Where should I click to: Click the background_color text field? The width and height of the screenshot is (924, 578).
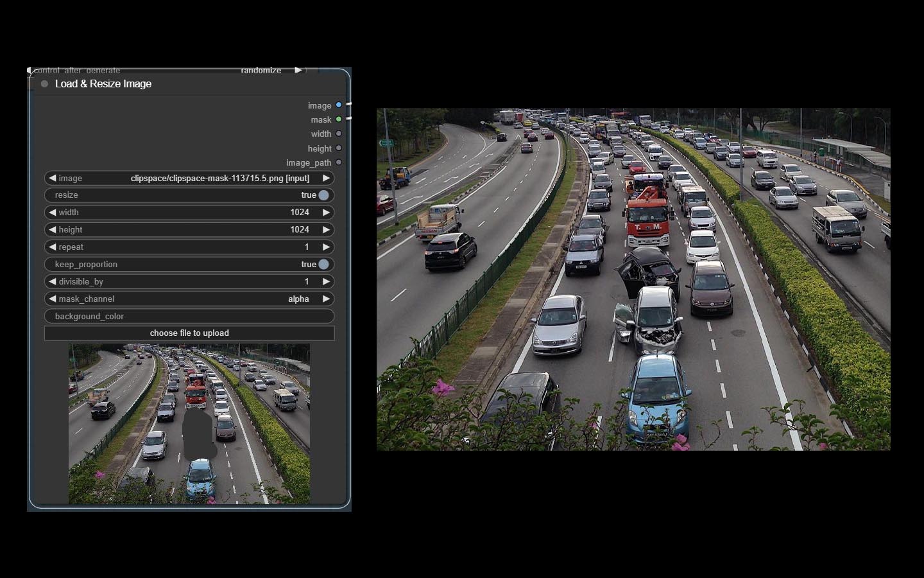coord(189,316)
